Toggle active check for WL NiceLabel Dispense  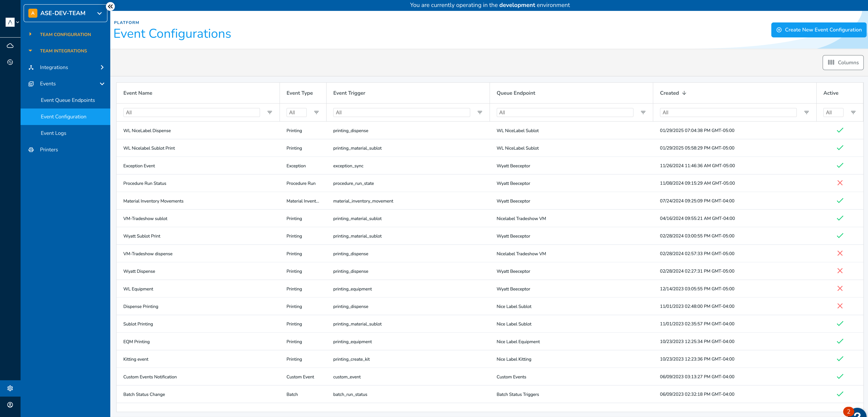(x=840, y=130)
